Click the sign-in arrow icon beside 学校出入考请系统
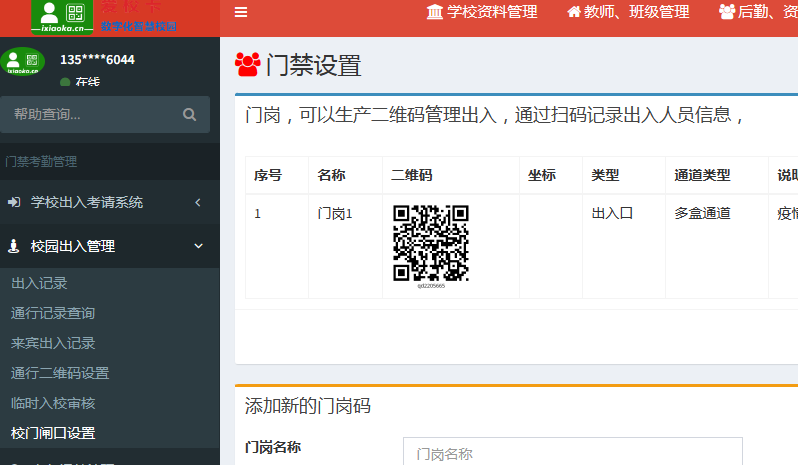 coord(14,202)
